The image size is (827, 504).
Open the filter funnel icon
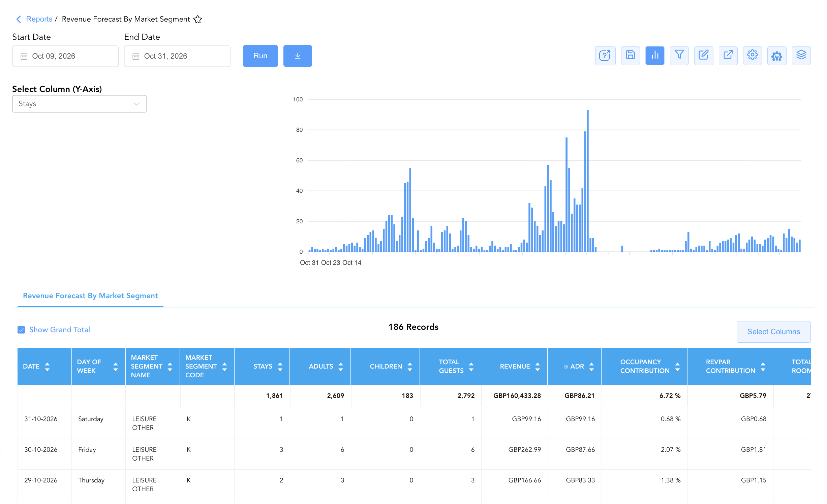[679, 56]
